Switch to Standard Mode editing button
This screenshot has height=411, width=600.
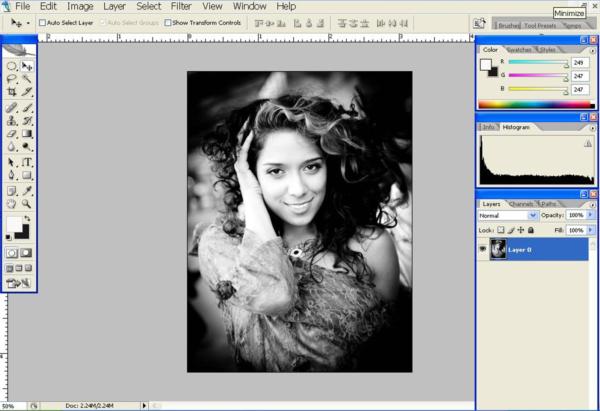12,253
